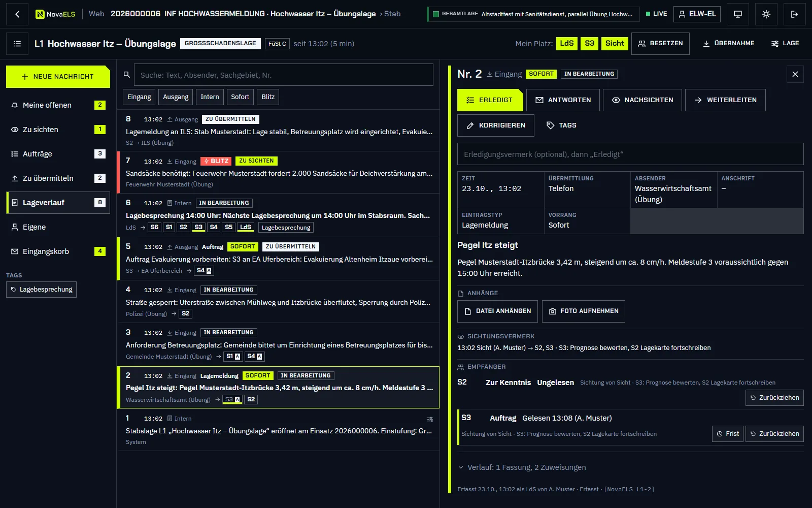This screenshot has height=508, width=812.
Task: Create a new message with Neue Nachricht
Action: (58, 77)
